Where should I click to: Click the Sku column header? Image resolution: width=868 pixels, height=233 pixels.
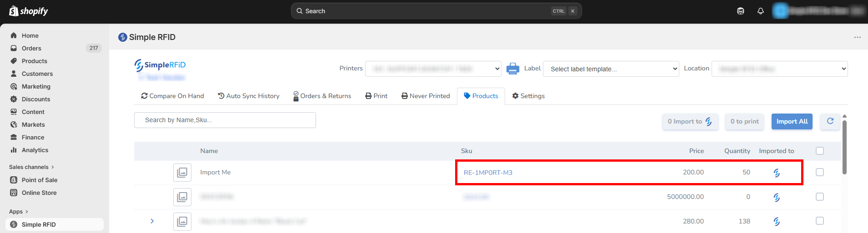tap(467, 151)
